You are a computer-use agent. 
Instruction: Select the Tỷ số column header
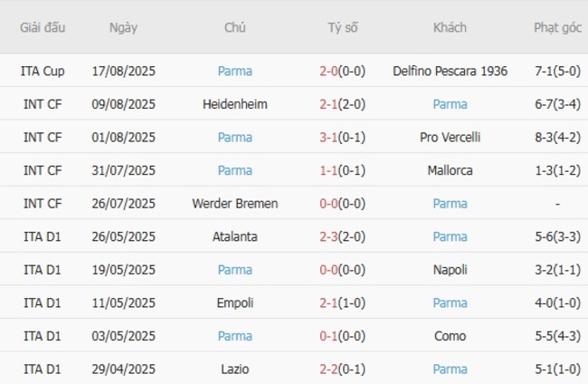point(343,28)
